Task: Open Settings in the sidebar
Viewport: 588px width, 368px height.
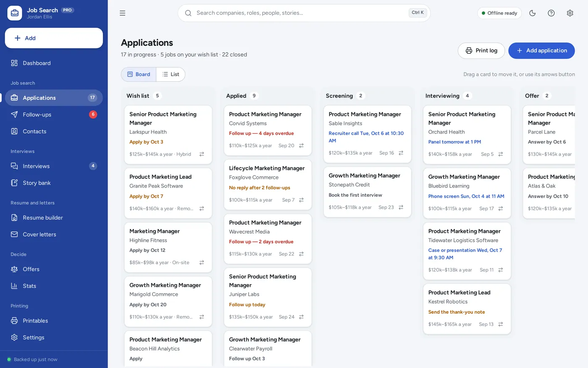Action: (x=54, y=337)
